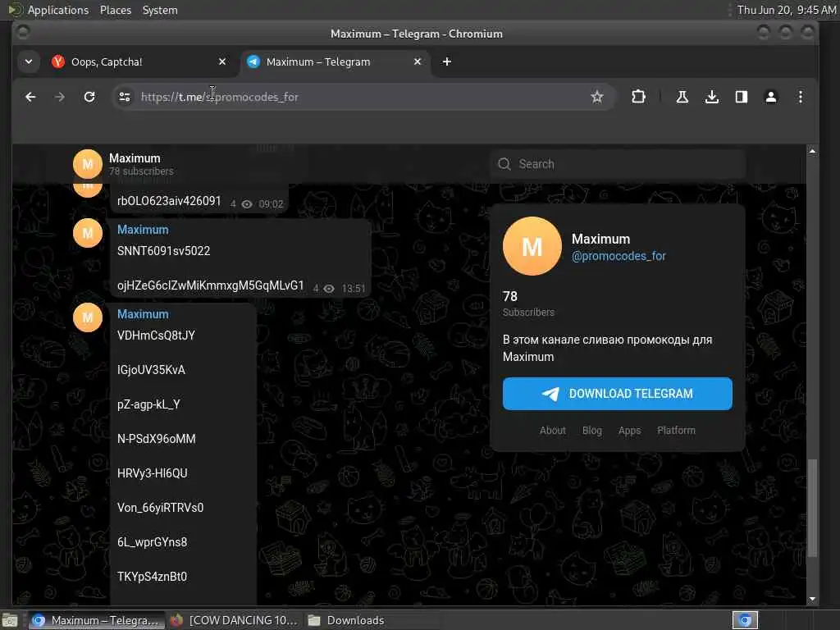Click the Maximum avatar in channel header
Image resolution: width=840 pixels, height=630 pixels.
click(87, 164)
